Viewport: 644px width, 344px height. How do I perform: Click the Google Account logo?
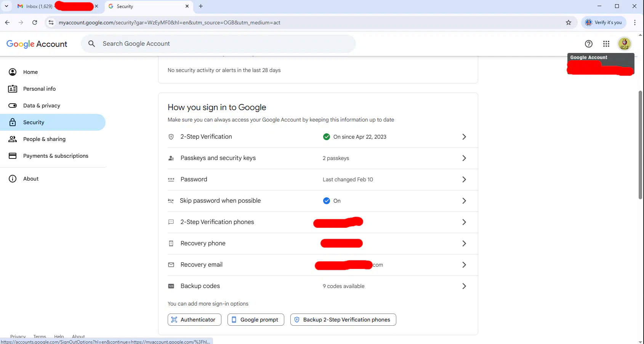pyautogui.click(x=37, y=44)
